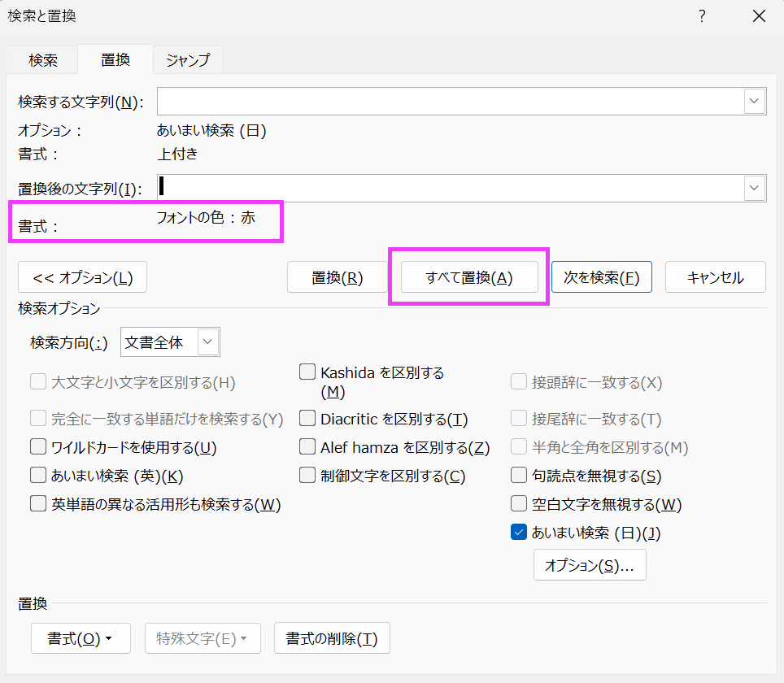Click the キャンセル button
Screen dimensions: 784x683
pos(715,277)
